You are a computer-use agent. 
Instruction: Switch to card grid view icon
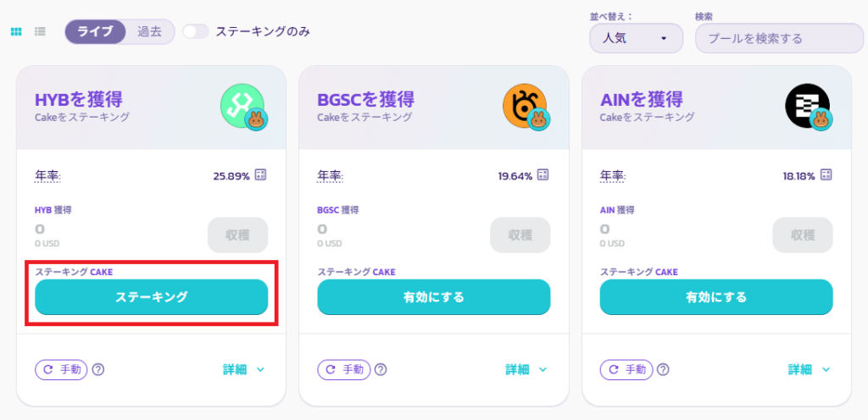16,31
